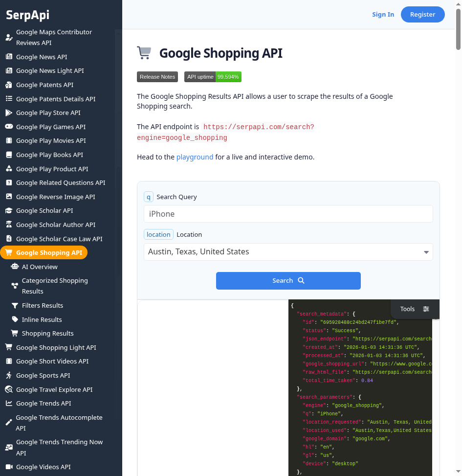This screenshot has height=476, width=462.
Task: Click the Inline Results tag icon
Action: pyautogui.click(x=15, y=319)
